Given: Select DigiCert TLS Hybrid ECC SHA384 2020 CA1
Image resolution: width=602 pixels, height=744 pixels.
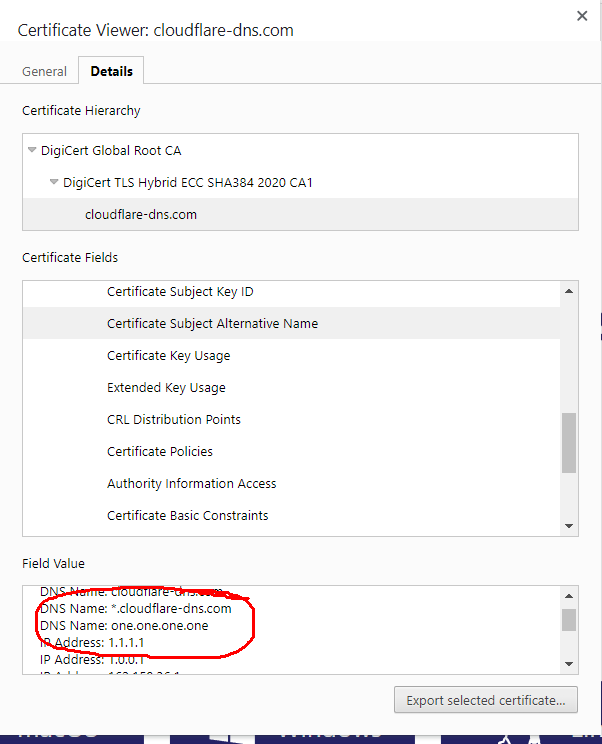Looking at the screenshot, I should tap(187, 183).
